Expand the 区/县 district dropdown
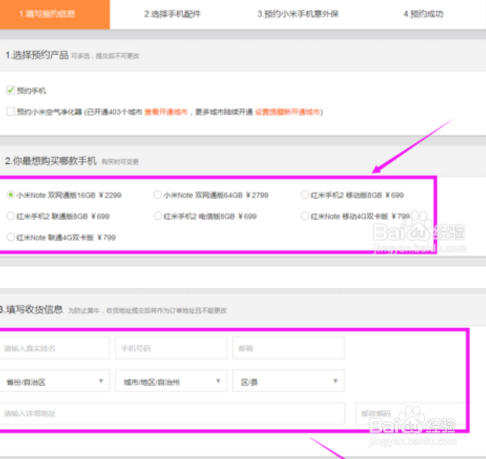 288,381
